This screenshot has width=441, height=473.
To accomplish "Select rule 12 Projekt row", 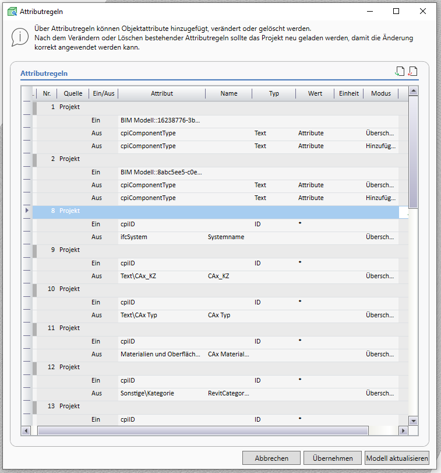I will click(216, 367).
